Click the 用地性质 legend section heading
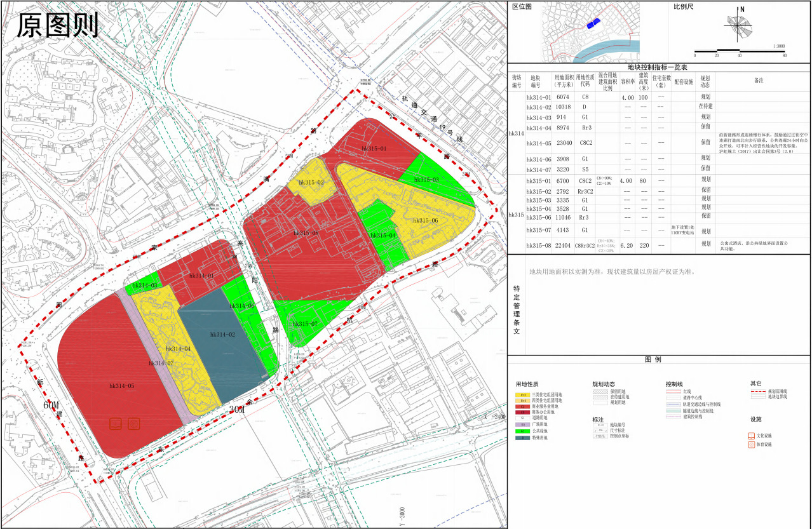 pos(527,384)
